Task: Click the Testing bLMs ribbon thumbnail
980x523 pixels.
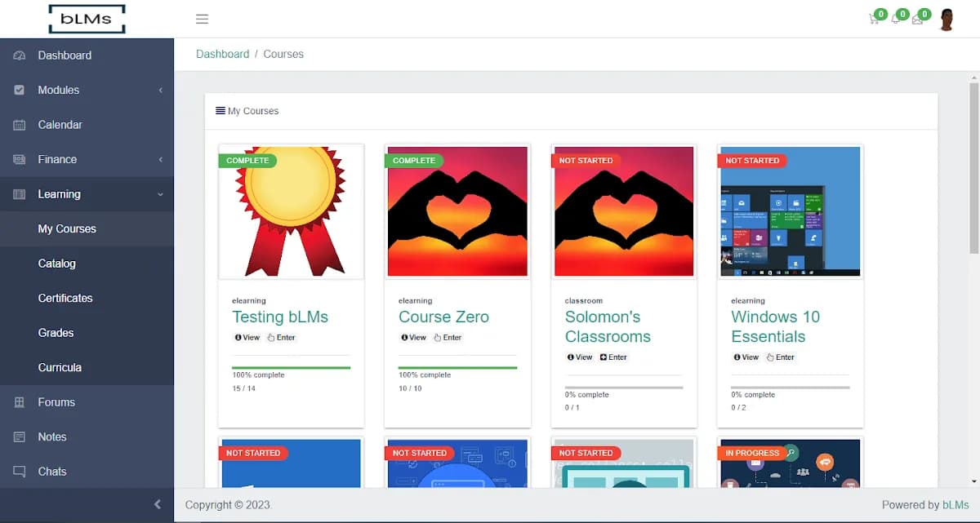Action: coord(292,212)
